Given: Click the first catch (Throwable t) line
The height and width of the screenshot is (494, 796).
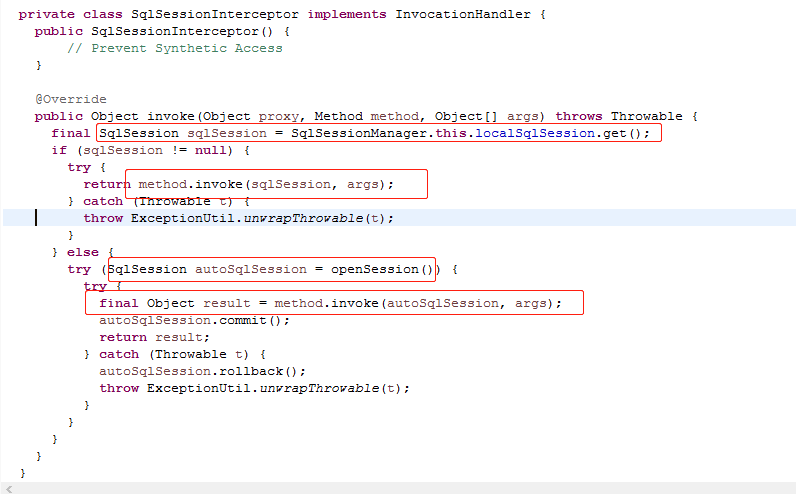Looking at the screenshot, I should (x=158, y=202).
